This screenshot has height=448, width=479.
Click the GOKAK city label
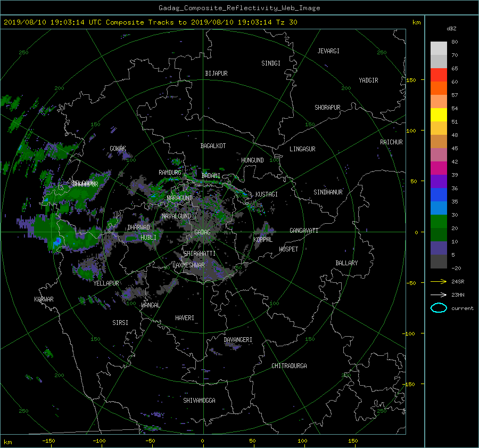pos(118,149)
